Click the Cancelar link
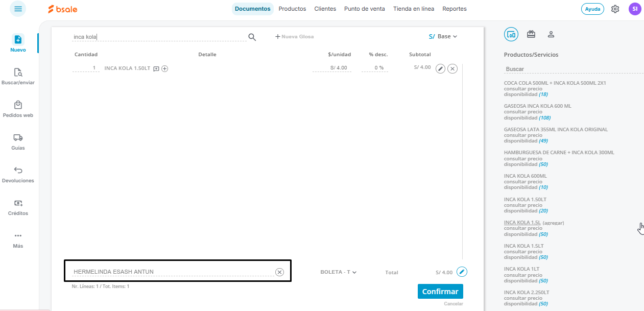Screen dimensions: 644x311 454,304
